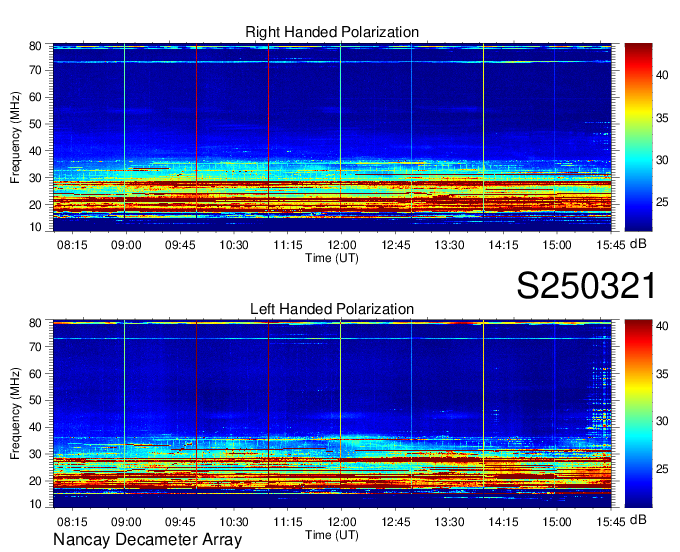Click the "14:15" time tick under the Right Handed plot
The image size is (680, 552).
pyautogui.click(x=503, y=245)
